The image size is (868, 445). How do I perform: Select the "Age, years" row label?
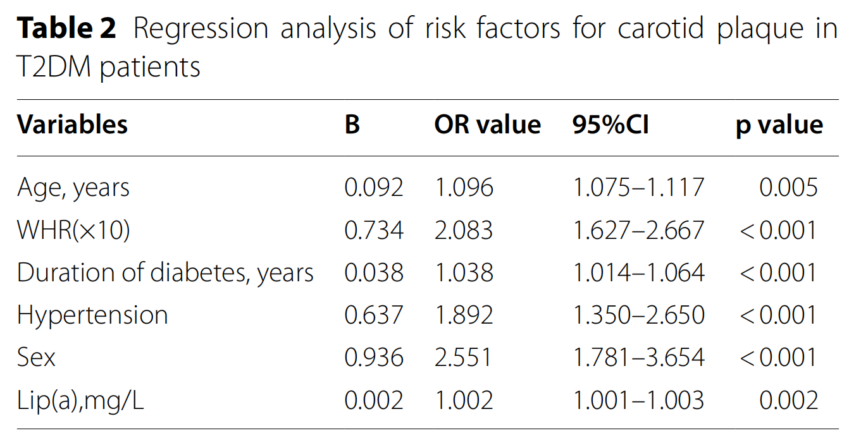point(73,188)
